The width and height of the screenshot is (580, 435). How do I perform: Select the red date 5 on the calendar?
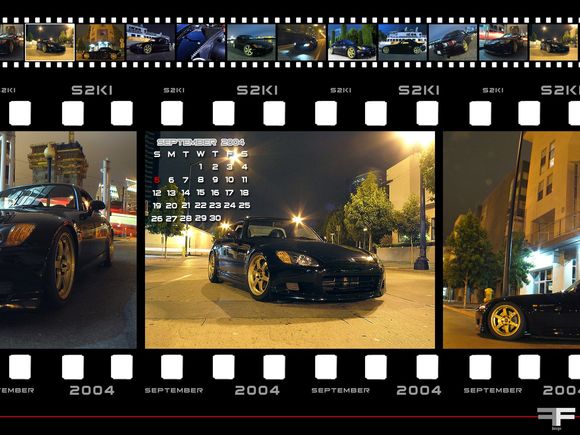click(157, 180)
